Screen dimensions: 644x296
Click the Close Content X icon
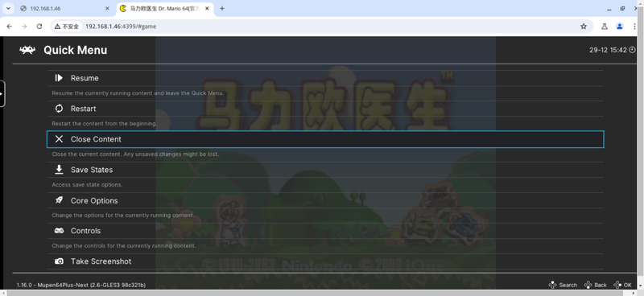point(59,139)
